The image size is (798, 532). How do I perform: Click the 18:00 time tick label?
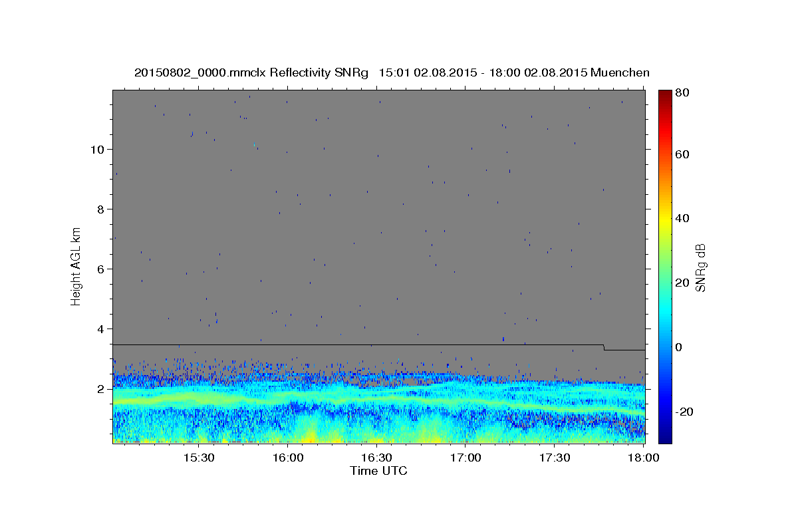[x=644, y=458]
